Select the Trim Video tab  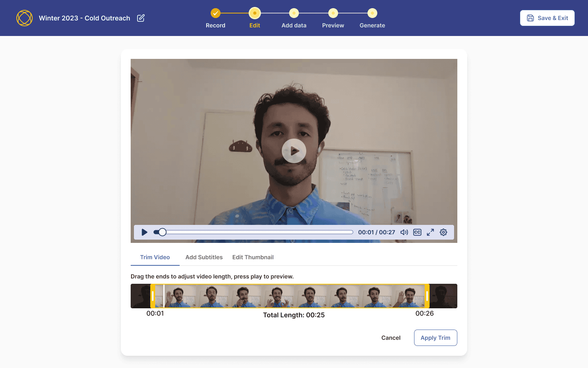(155, 257)
